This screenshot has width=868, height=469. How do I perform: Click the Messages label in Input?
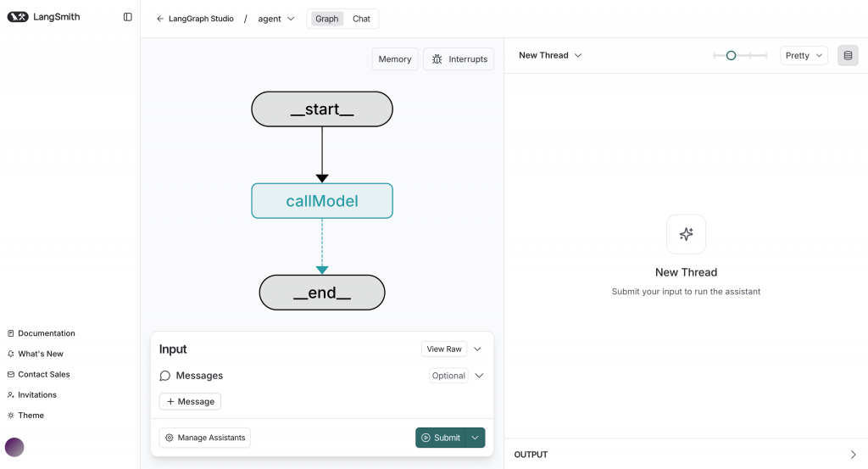point(199,376)
